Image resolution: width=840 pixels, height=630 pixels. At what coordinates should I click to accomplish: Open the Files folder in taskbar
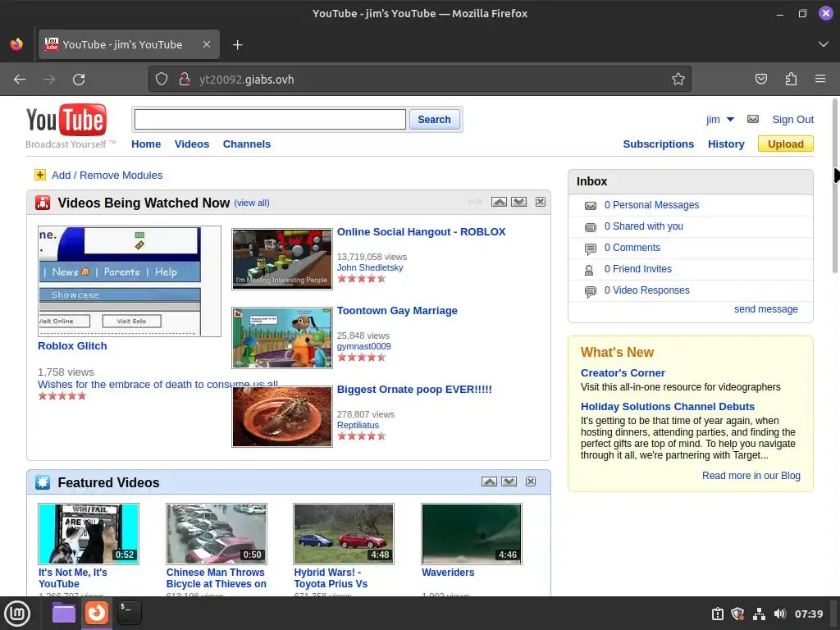pyautogui.click(x=64, y=614)
